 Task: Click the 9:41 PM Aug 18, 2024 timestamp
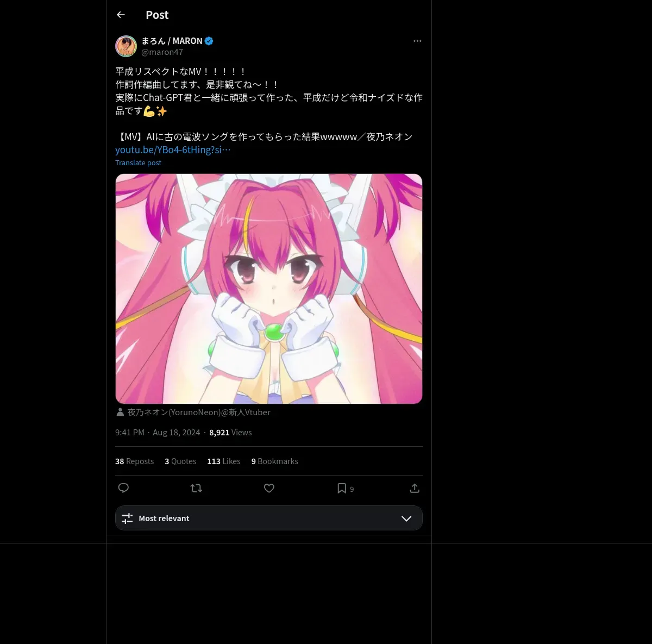(158, 433)
